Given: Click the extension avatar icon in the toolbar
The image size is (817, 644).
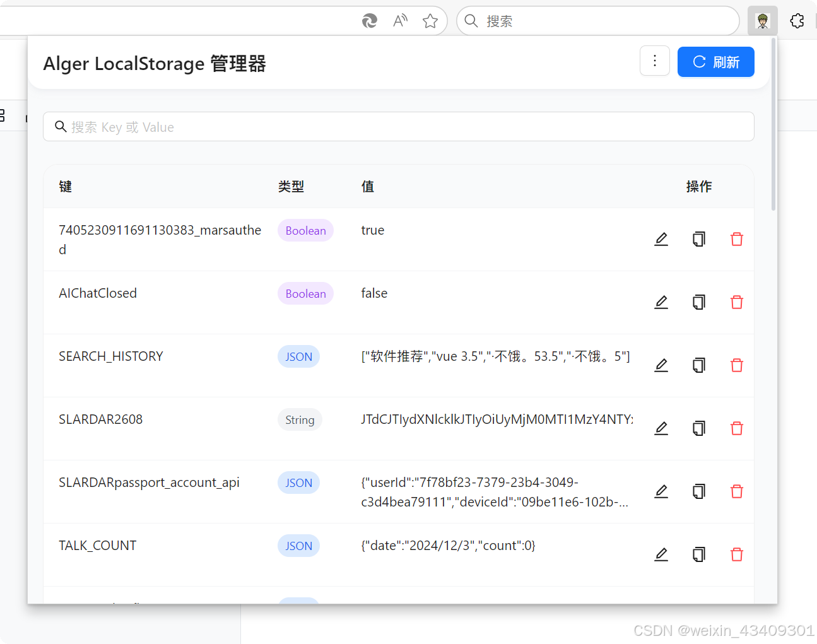Looking at the screenshot, I should (x=762, y=21).
